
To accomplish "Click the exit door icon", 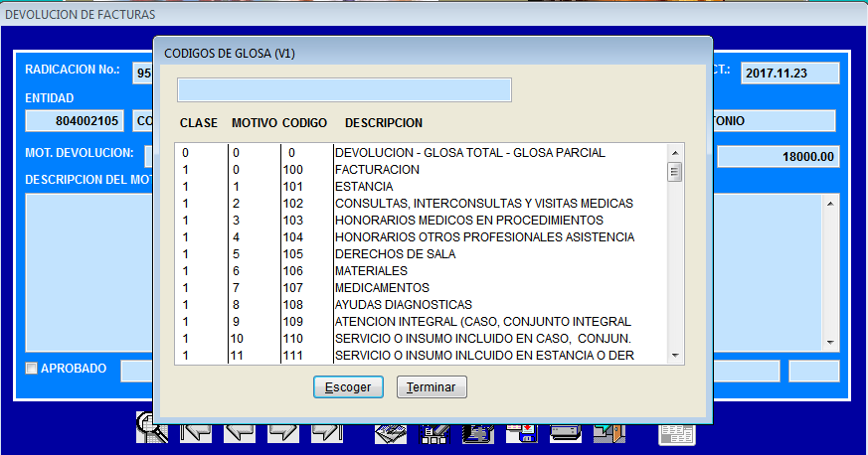I will 609,433.
